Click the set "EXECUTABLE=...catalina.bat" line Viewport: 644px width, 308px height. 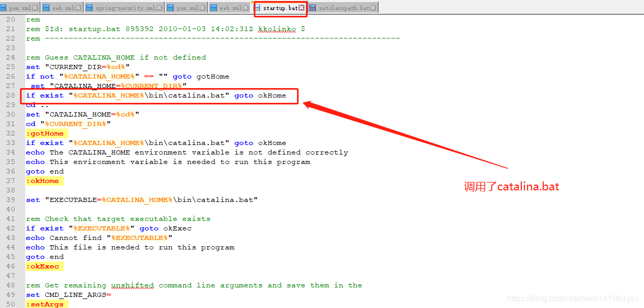point(142,200)
